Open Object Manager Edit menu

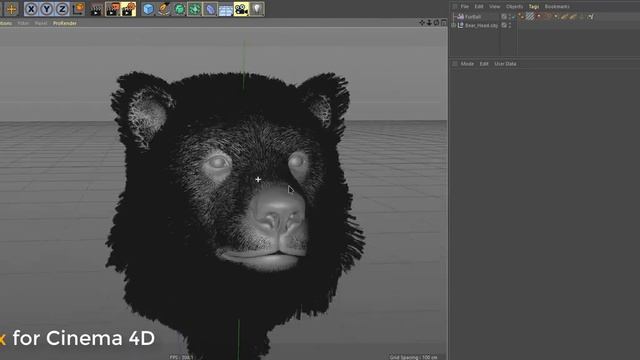point(479,7)
